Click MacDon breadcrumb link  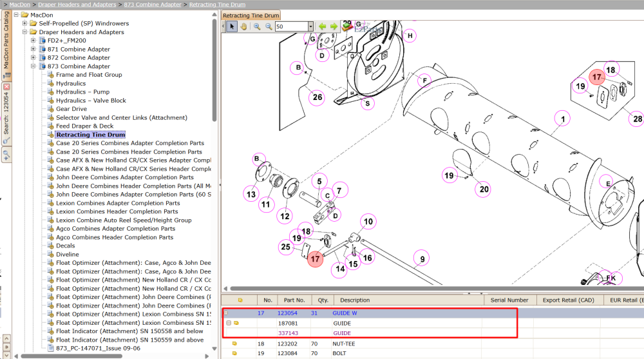(20, 5)
